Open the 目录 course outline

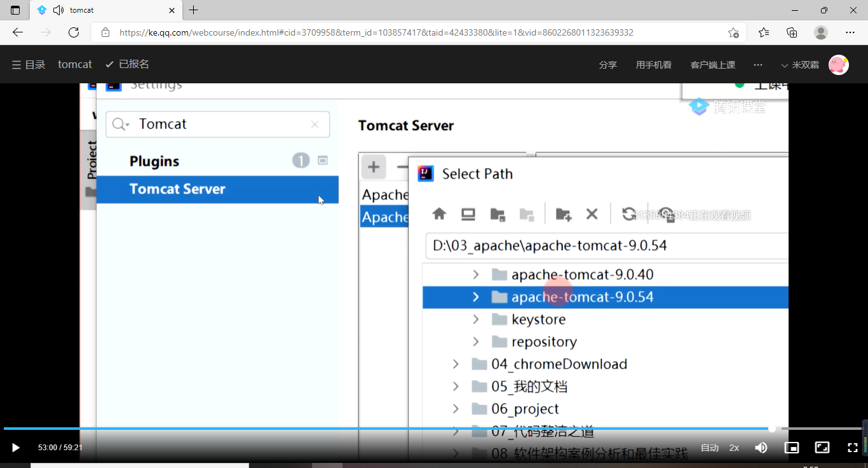pyautogui.click(x=29, y=64)
